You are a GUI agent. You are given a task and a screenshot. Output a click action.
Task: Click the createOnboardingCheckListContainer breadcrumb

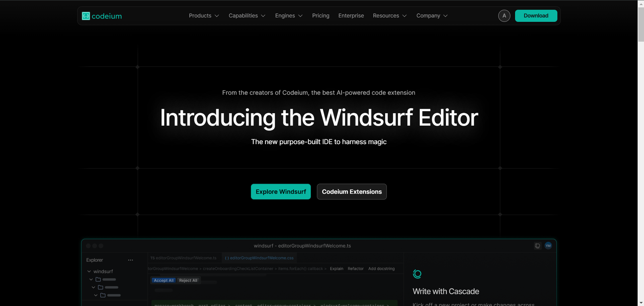coord(238,269)
